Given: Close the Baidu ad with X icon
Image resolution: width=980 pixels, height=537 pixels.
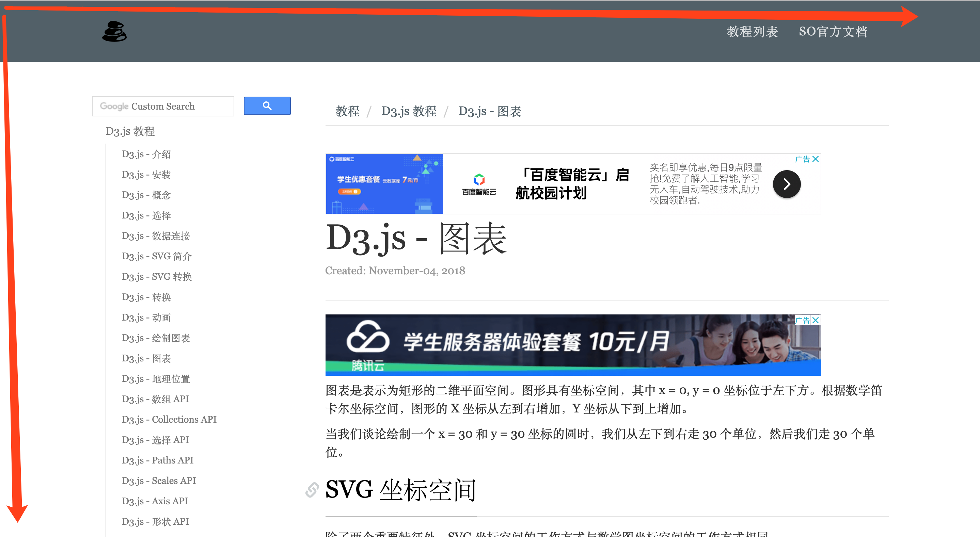Looking at the screenshot, I should click(x=815, y=159).
